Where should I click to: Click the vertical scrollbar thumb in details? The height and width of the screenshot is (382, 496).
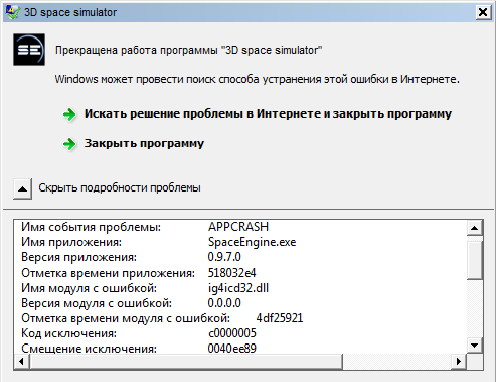coord(475,261)
